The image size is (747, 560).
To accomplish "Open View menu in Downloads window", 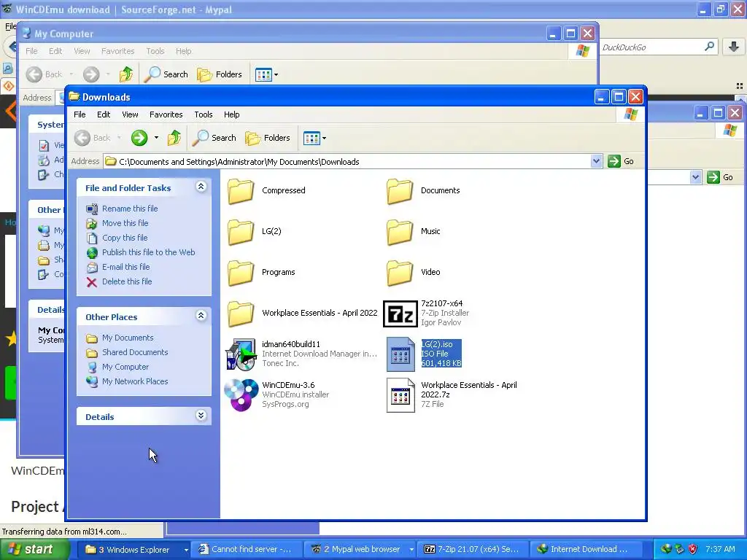I will pos(130,114).
